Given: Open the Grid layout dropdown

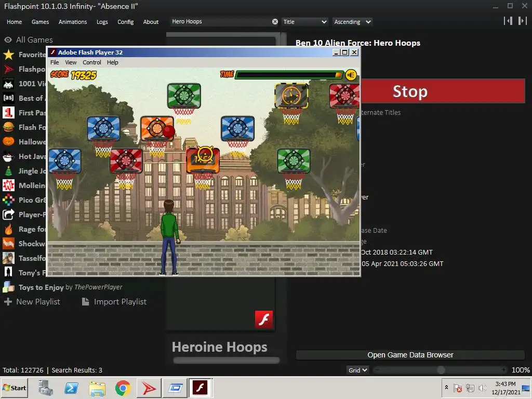Looking at the screenshot, I should pyautogui.click(x=357, y=370).
